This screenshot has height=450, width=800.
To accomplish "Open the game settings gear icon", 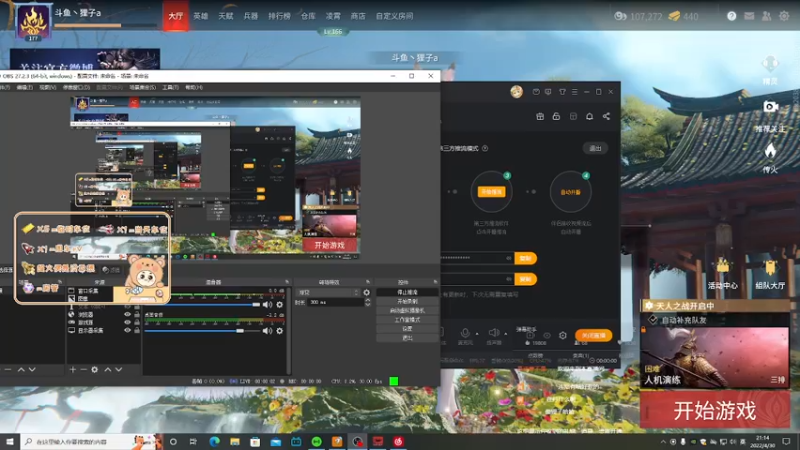I will pos(784,16).
